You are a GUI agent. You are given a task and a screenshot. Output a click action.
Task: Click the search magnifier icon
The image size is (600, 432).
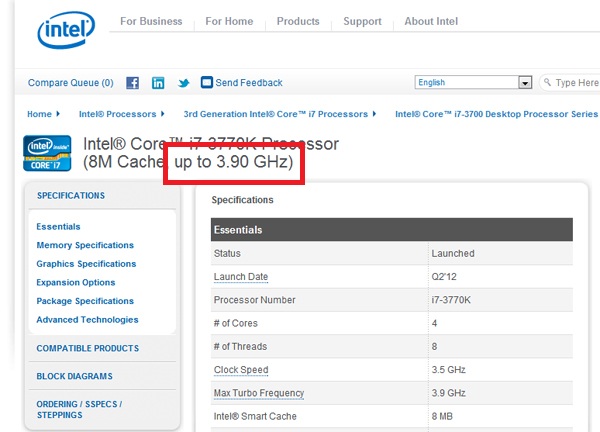pyautogui.click(x=548, y=82)
